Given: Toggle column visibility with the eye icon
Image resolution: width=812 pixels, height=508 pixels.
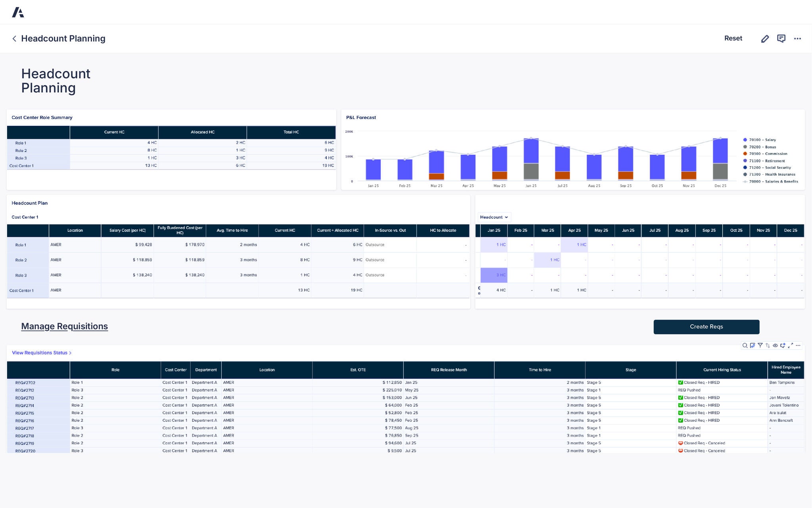Looking at the screenshot, I should click(776, 345).
